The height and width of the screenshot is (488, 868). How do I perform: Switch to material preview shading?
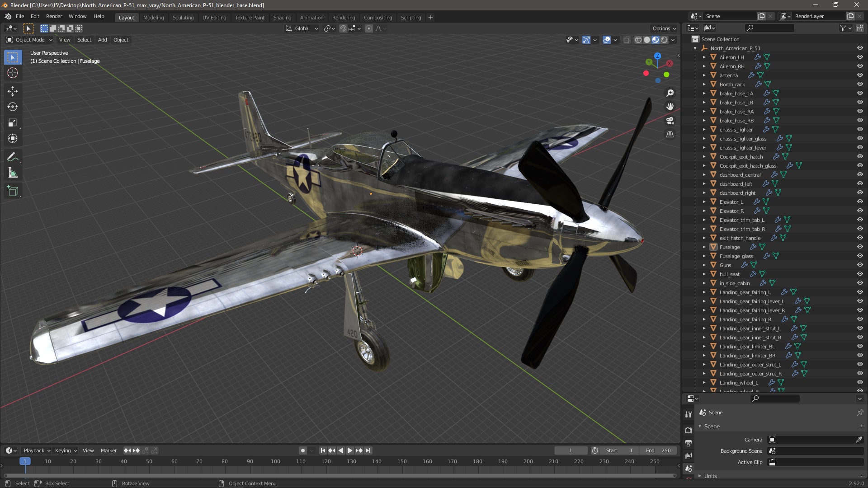point(656,40)
